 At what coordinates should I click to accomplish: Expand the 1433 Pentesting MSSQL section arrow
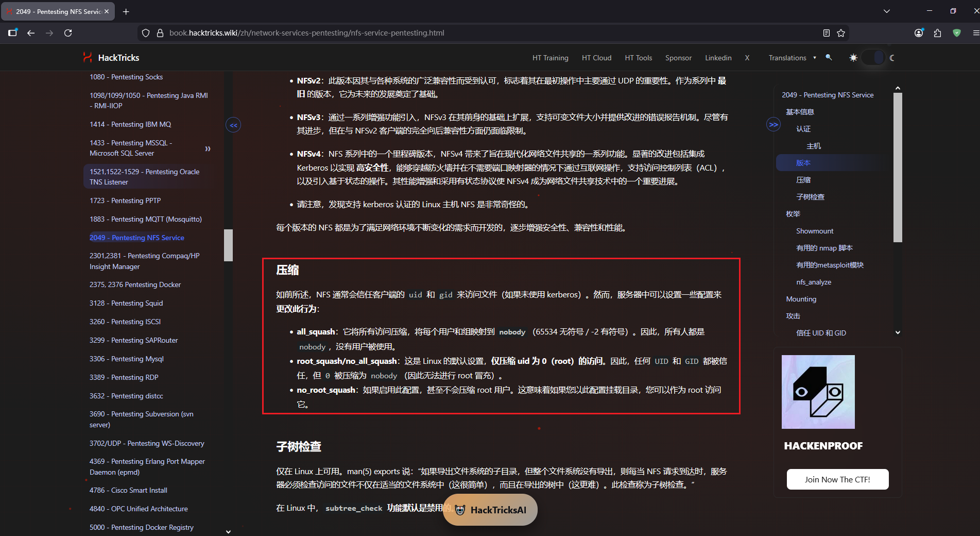point(208,148)
